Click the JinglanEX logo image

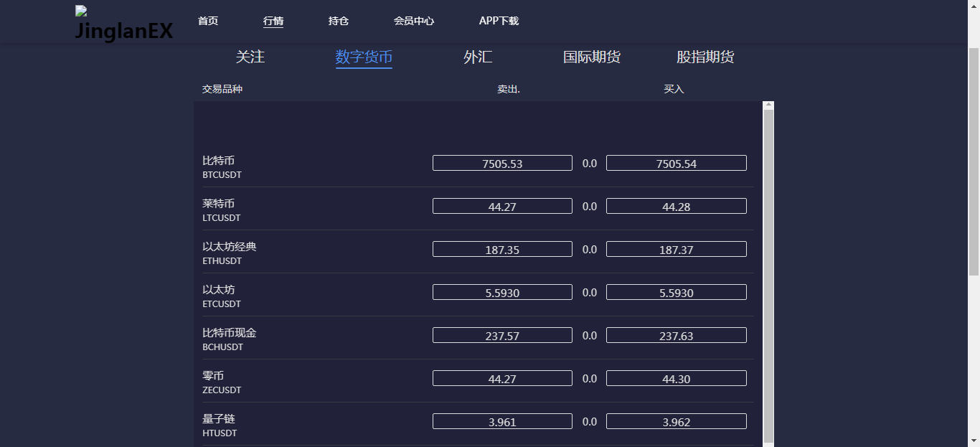pyautogui.click(x=123, y=24)
